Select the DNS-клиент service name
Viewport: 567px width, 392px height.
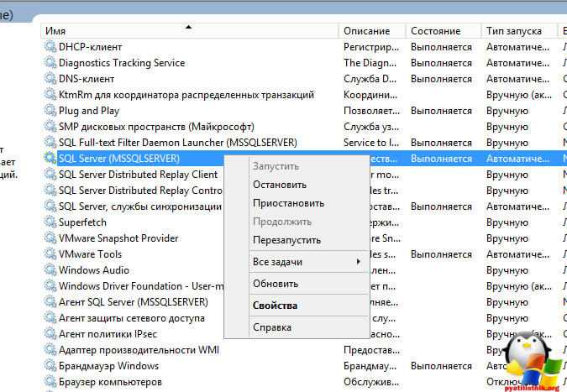pyautogui.click(x=87, y=78)
